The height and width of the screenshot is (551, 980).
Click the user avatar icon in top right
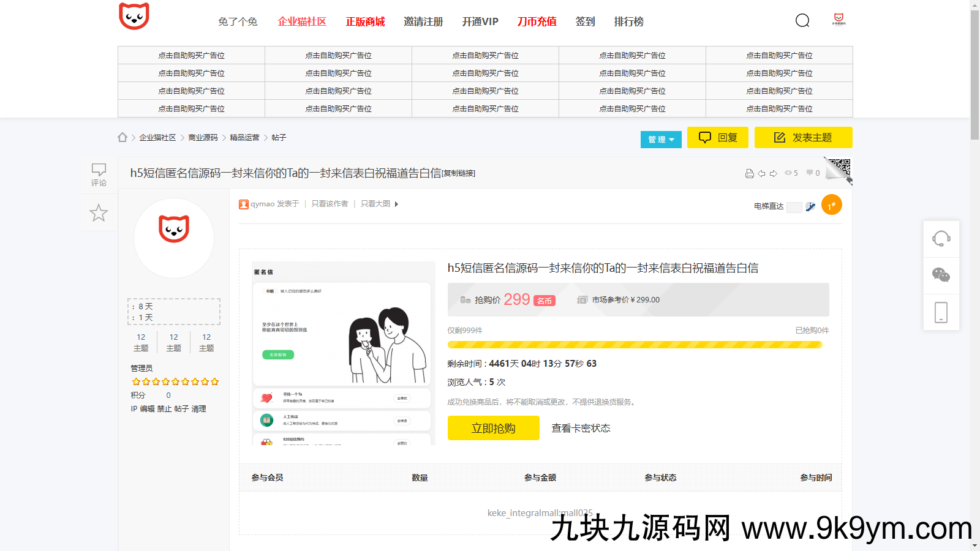(x=839, y=20)
